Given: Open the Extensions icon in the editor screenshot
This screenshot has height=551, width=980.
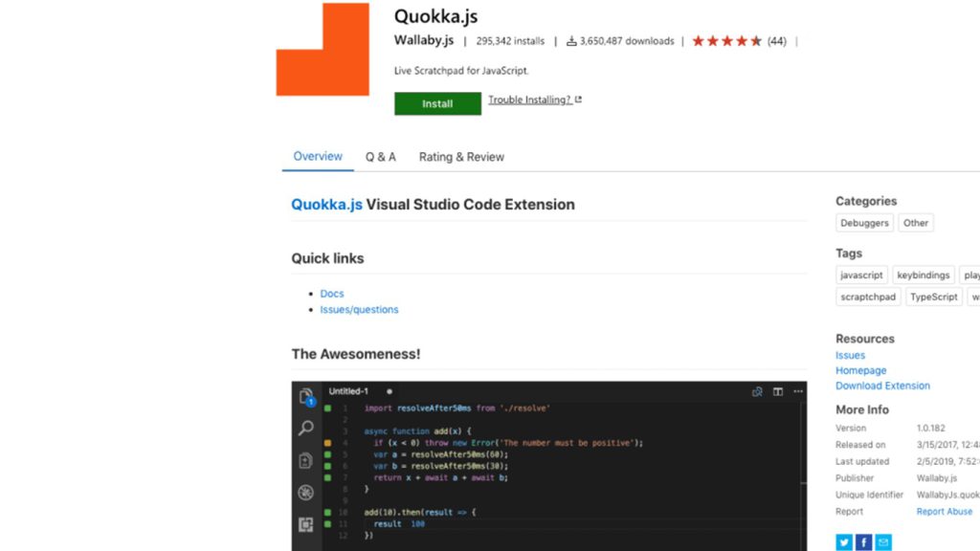Looking at the screenshot, I should pyautogui.click(x=305, y=524).
